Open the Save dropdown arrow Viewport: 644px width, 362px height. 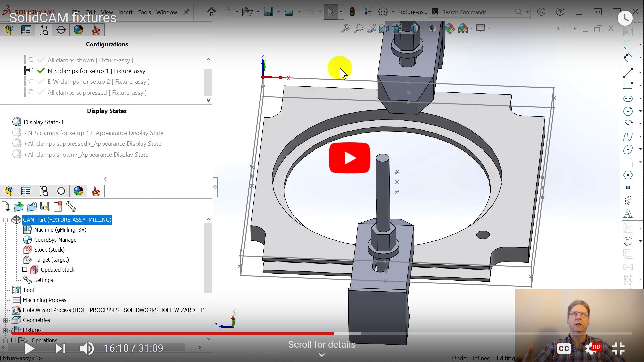(x=278, y=12)
